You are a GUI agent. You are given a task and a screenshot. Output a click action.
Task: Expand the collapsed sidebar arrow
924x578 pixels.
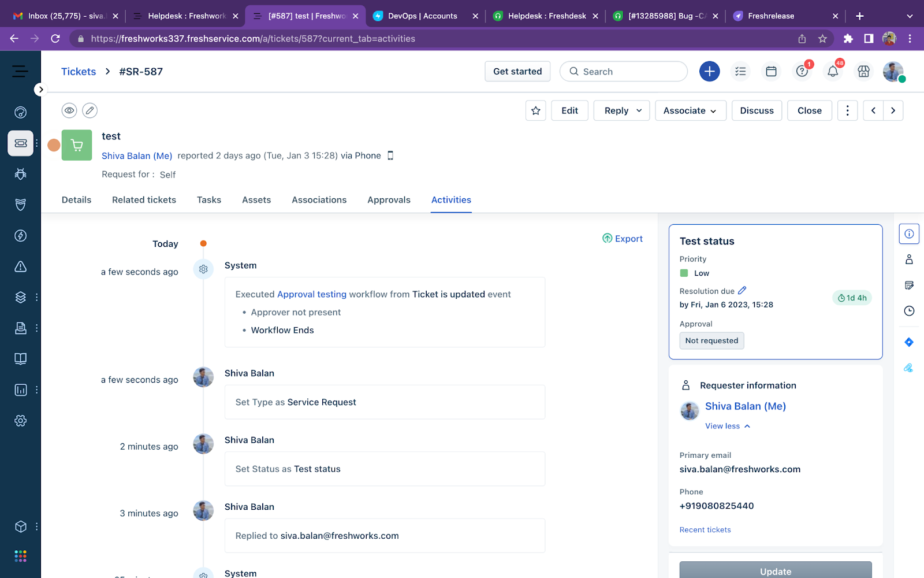[x=40, y=90]
